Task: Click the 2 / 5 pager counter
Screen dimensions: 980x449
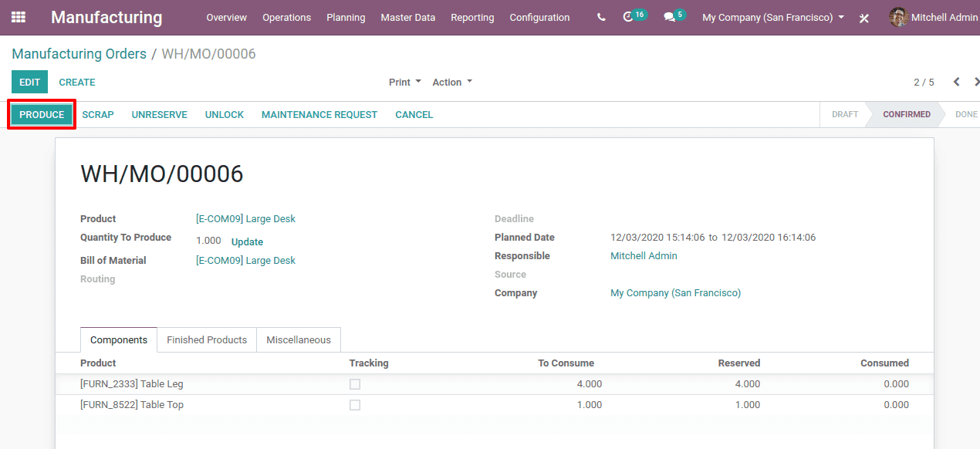Action: (x=924, y=82)
